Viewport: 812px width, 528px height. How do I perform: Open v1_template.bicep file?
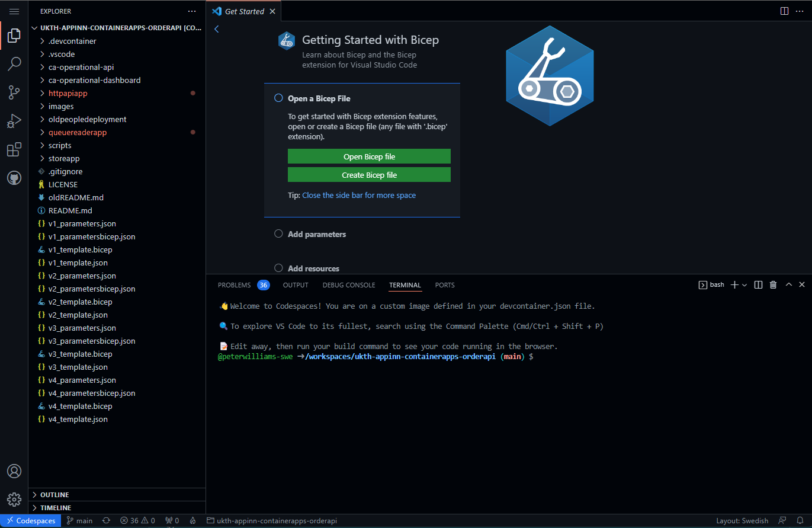tap(117, 249)
